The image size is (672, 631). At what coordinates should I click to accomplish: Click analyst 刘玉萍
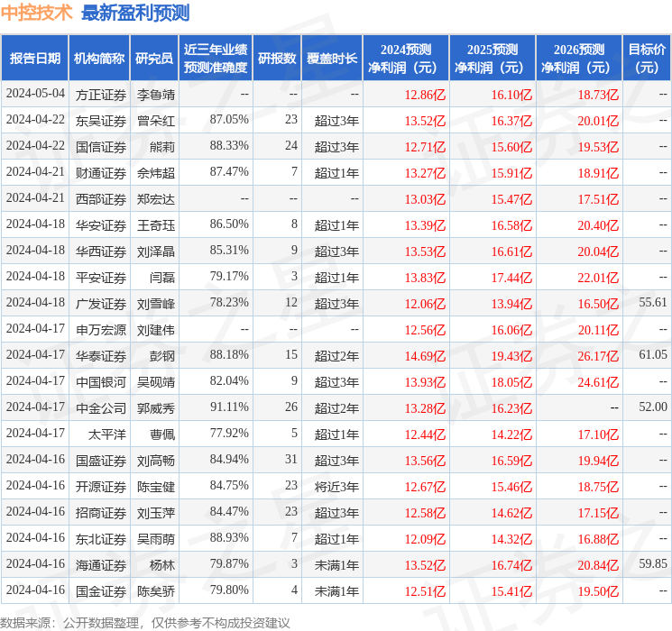(155, 513)
